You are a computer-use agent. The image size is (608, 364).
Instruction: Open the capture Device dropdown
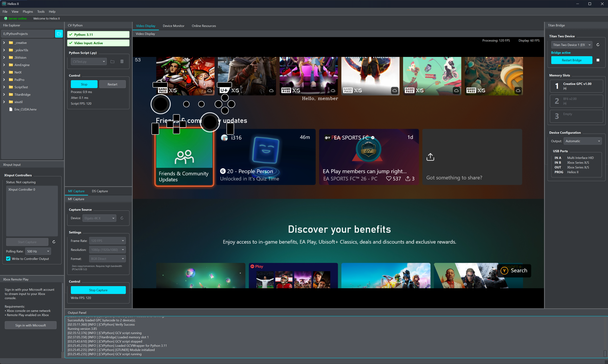[99, 218]
